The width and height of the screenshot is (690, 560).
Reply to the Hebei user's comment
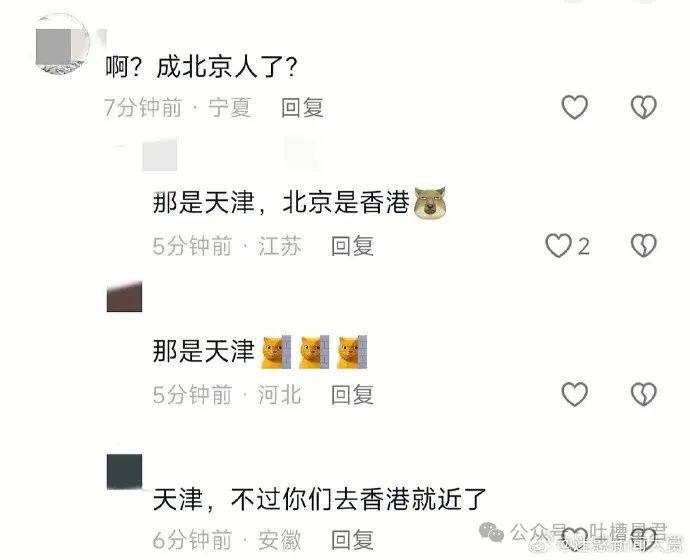(352, 394)
